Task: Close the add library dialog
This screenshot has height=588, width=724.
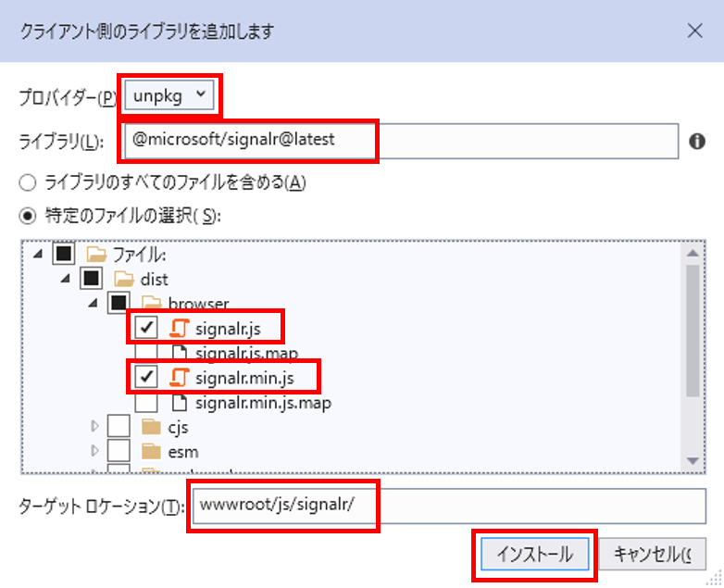Action: pyautogui.click(x=695, y=31)
